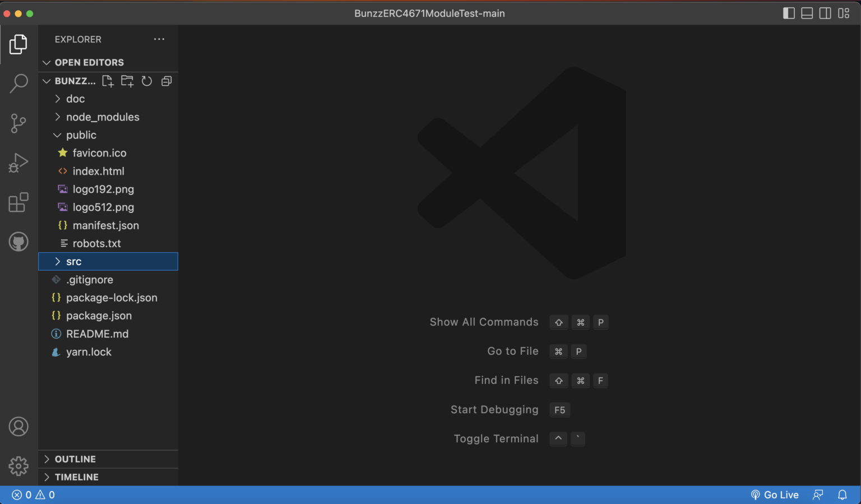Image resolution: width=861 pixels, height=504 pixels.
Task: Open the Manage settings gear menu
Action: (18, 466)
